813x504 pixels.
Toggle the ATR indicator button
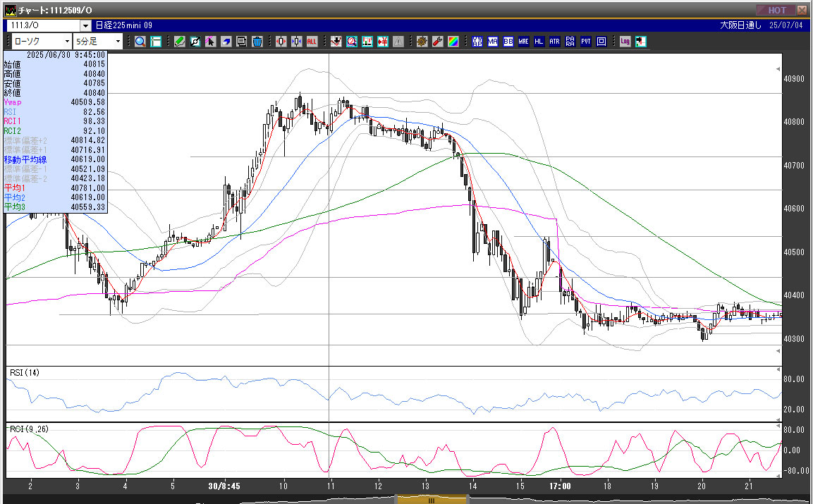point(555,42)
